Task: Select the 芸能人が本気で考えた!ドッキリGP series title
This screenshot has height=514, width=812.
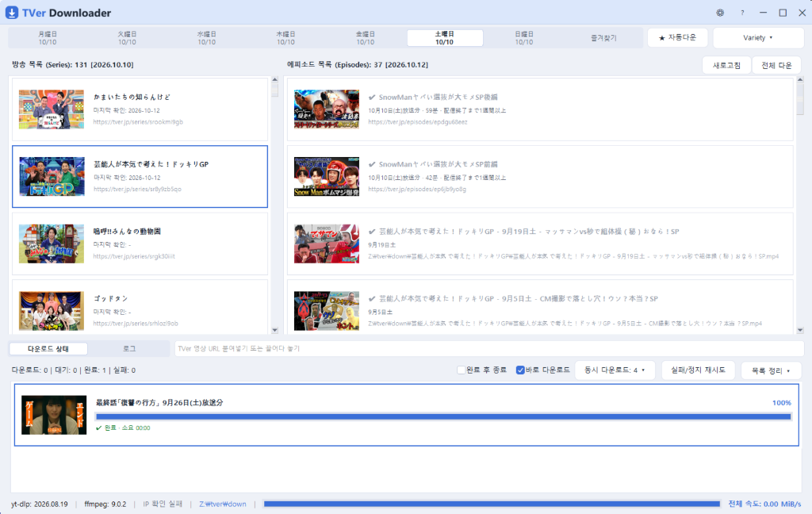Action: [x=151, y=164]
